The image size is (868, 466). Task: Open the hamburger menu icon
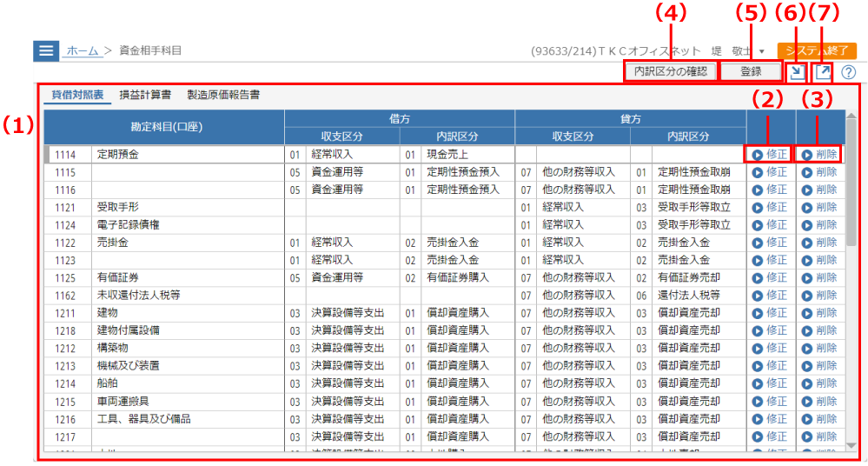point(46,51)
